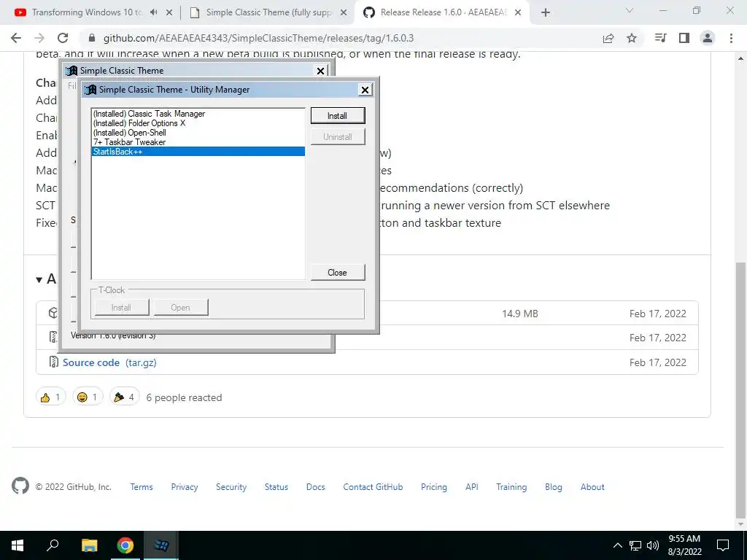Open the taskbar clock and date
This screenshot has width=747, height=560.
[x=684, y=545]
